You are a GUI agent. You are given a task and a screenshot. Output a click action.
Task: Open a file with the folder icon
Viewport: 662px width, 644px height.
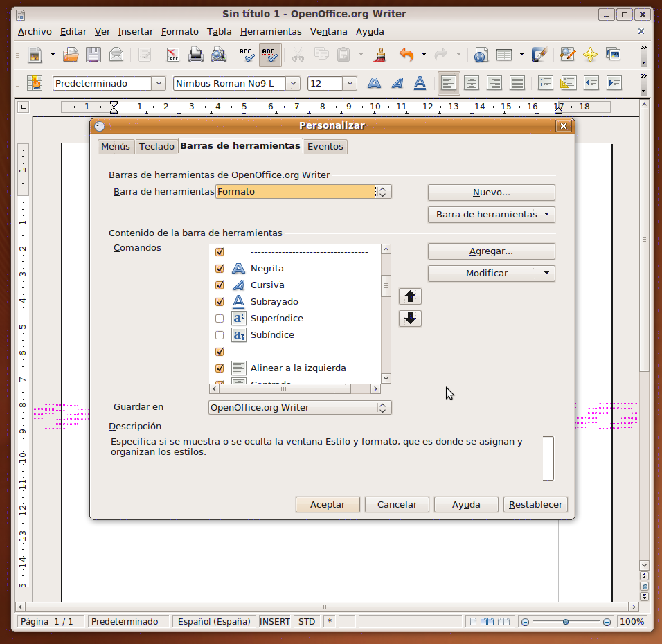(x=71, y=55)
